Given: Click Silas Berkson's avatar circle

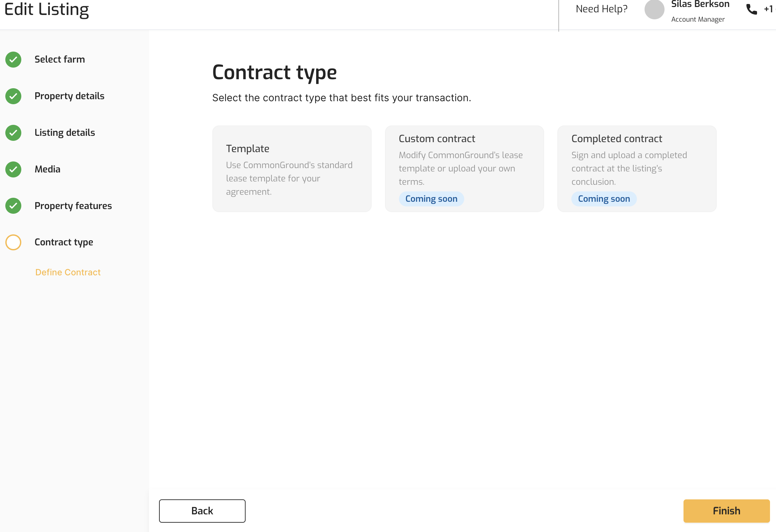Looking at the screenshot, I should pyautogui.click(x=654, y=9).
